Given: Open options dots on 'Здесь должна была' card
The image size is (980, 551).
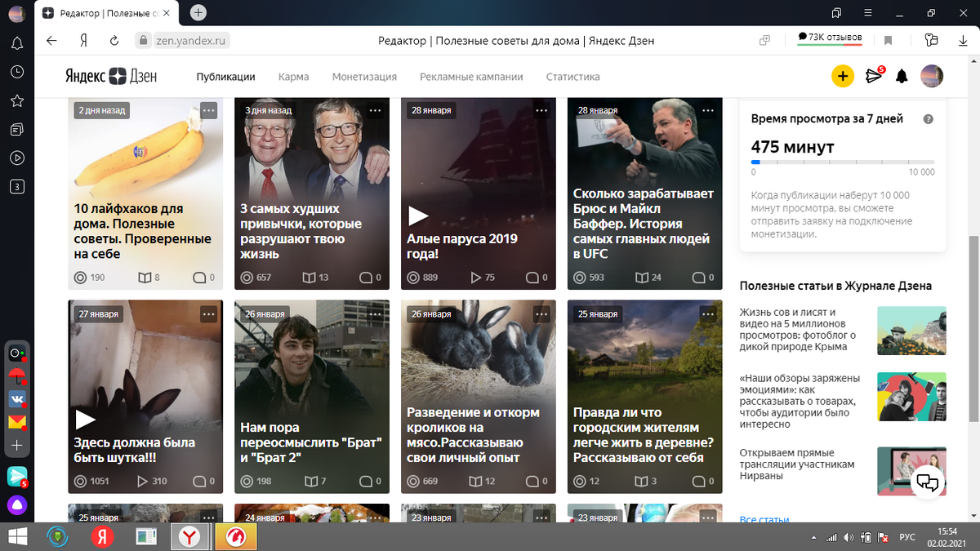Looking at the screenshot, I should pos(208,313).
